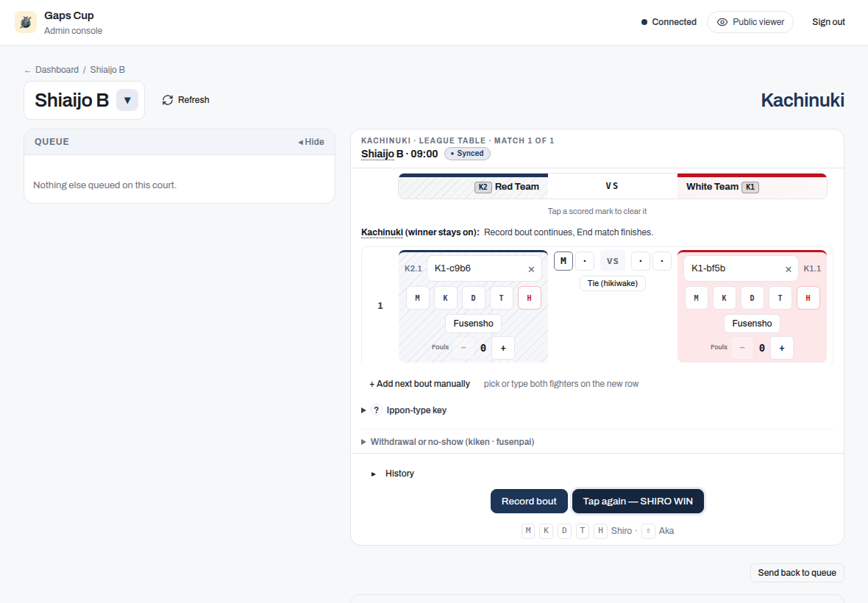Viewport: 868px width, 603px height.
Task: Click the red side's second score slot
Action: tap(585, 261)
